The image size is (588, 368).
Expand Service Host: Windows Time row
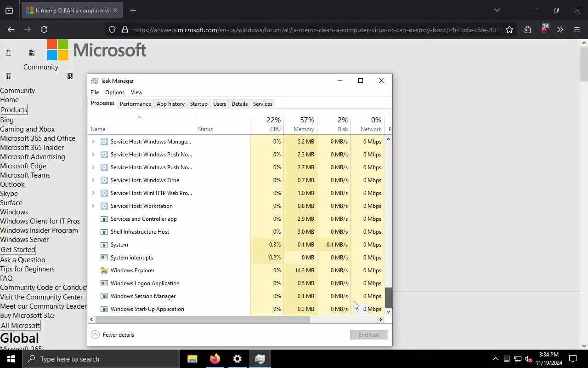pos(93,180)
